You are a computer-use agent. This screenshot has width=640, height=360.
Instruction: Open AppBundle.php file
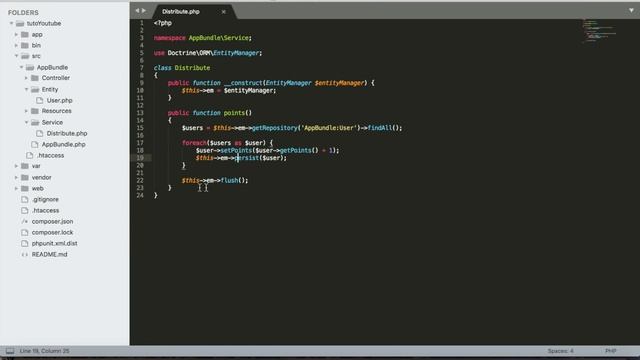pyautogui.click(x=63, y=144)
